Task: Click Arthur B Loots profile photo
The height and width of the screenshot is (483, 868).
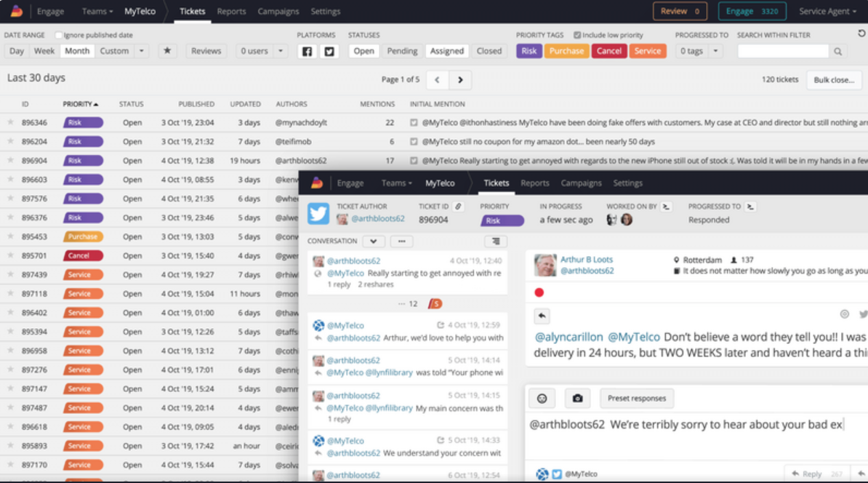Action: (x=545, y=266)
